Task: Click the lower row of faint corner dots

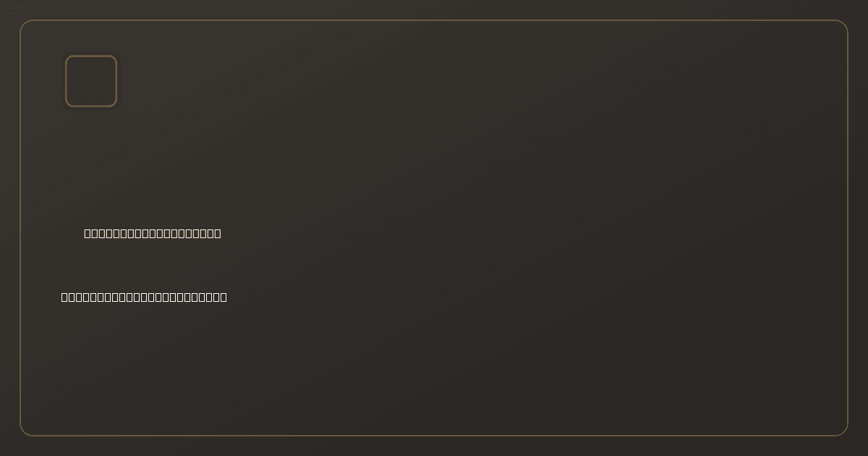Action: 12,13
